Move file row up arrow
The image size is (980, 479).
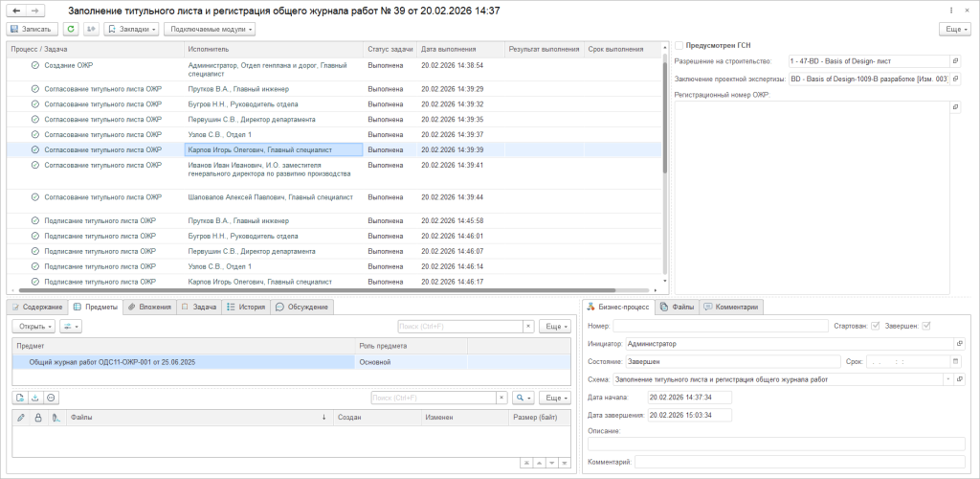[539, 463]
